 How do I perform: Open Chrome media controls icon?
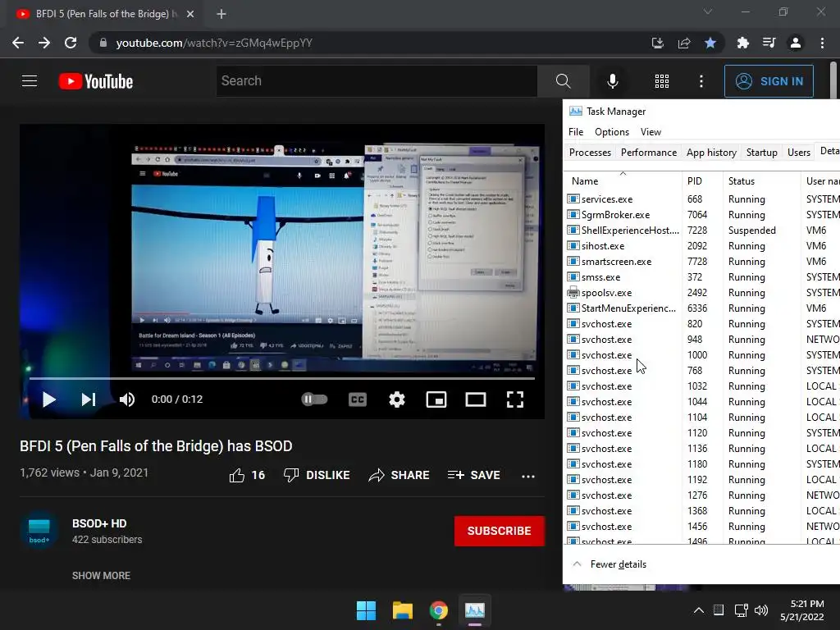point(769,43)
